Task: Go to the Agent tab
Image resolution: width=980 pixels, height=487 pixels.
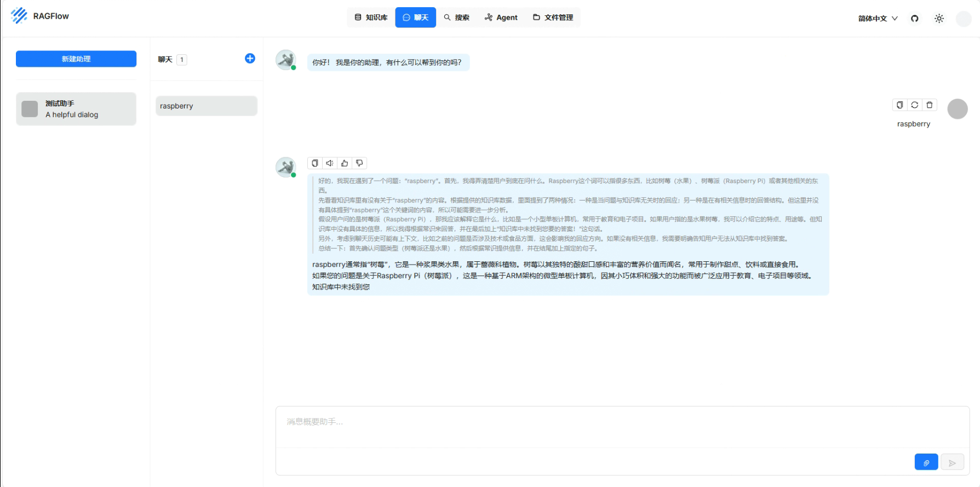Action: tap(501, 18)
